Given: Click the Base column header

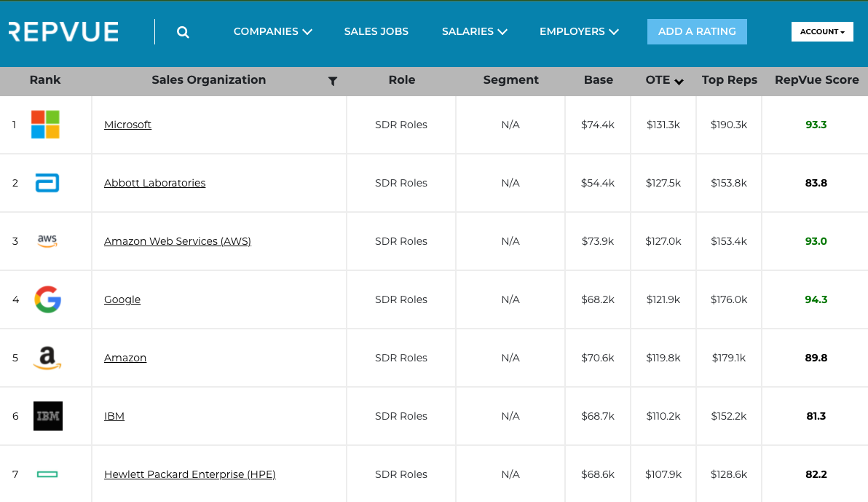Looking at the screenshot, I should 599,80.
